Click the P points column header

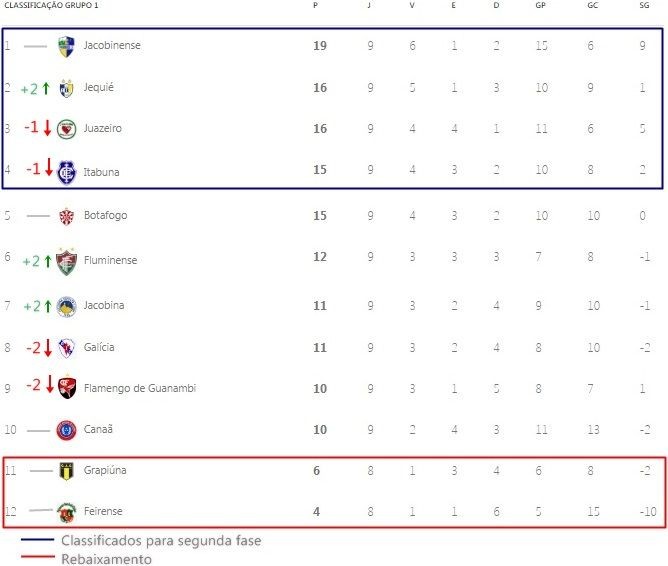pos(315,6)
